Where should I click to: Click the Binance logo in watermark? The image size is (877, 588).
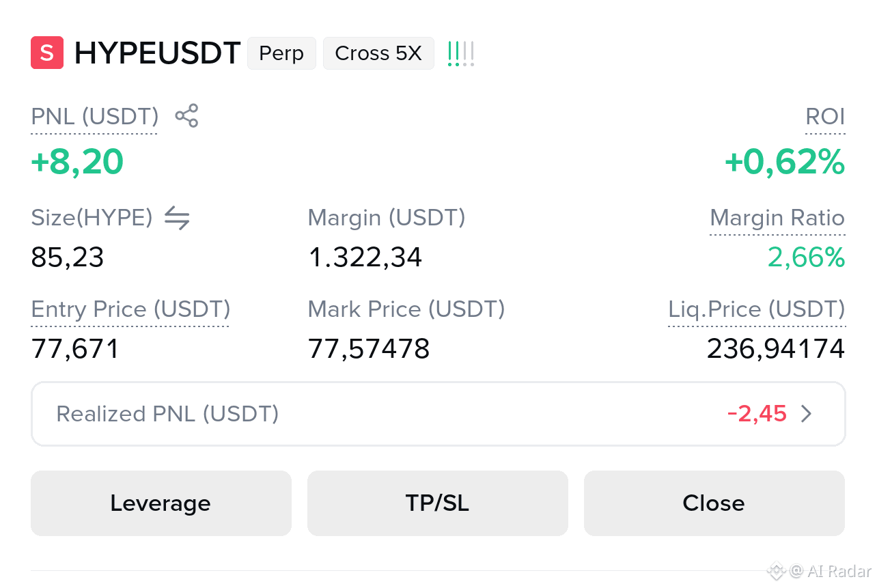pos(775,571)
